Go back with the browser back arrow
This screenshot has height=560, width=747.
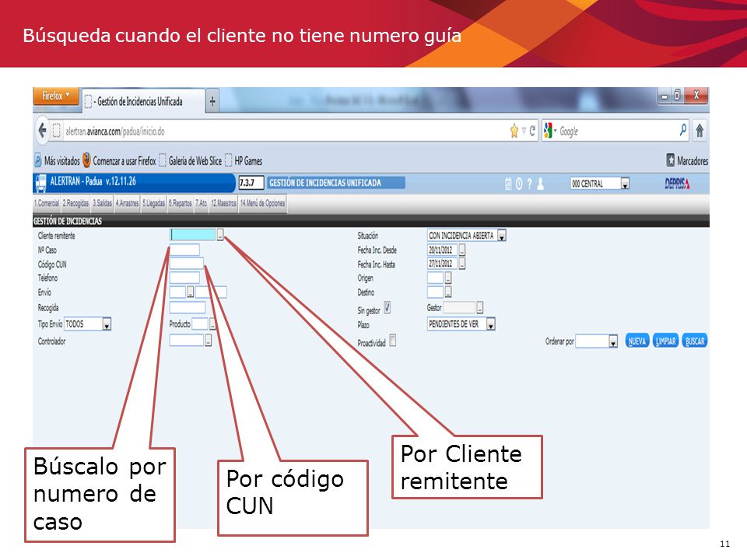tap(42, 131)
